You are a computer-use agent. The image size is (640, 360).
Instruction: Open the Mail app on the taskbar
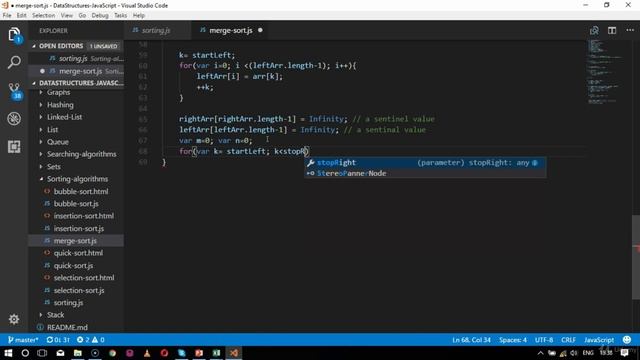click(60, 353)
